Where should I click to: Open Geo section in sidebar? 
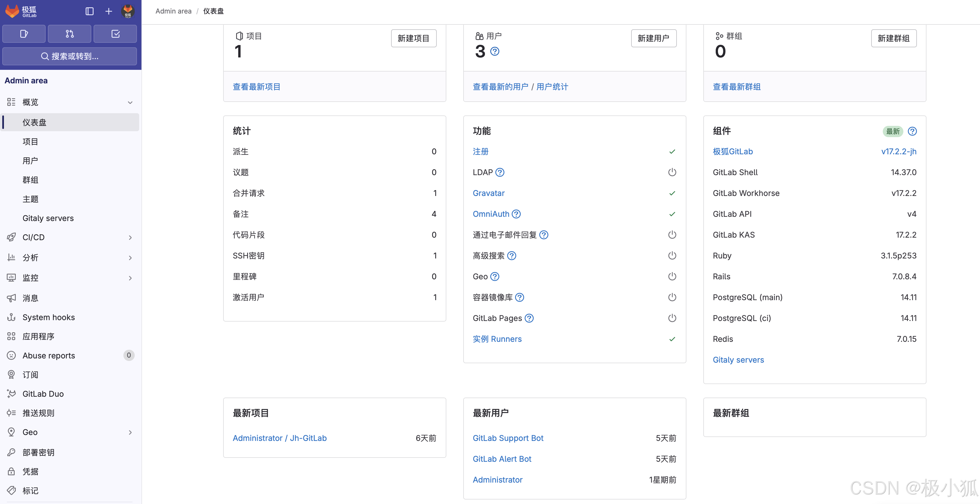point(30,431)
